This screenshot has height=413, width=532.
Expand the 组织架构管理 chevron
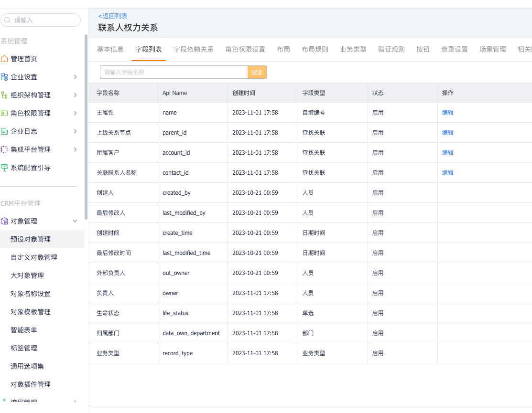tap(76, 95)
